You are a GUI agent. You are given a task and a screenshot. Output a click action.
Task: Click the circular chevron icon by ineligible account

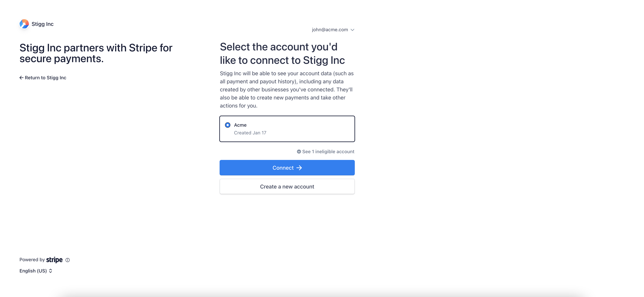299,152
